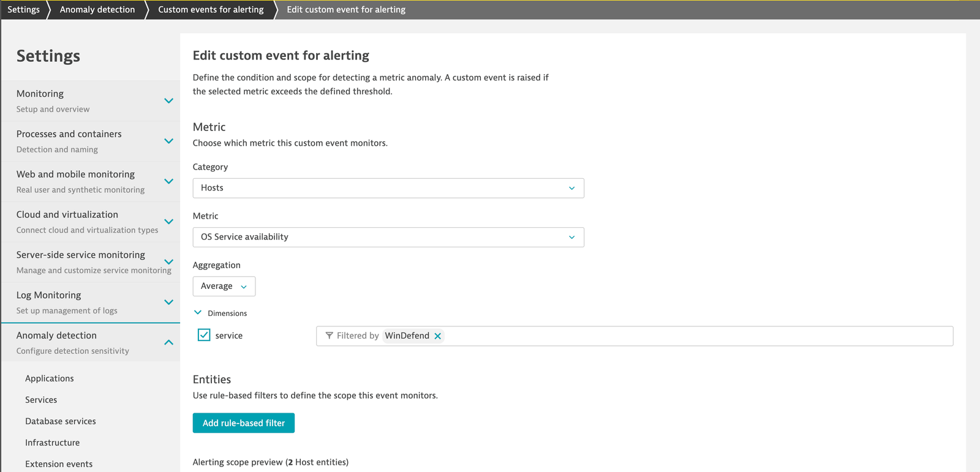980x472 pixels.
Task: Open Extension events in sidebar
Action: pos(59,464)
